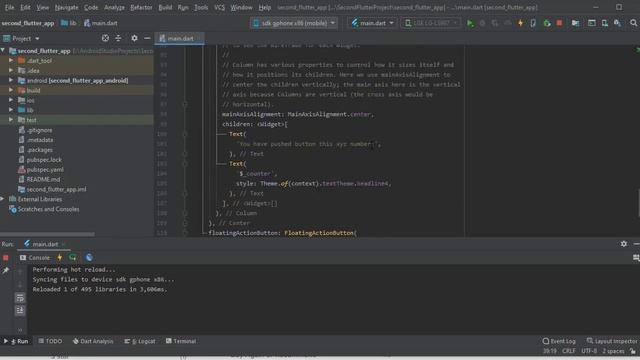Viewport: 640px width, 360px height.
Task: Collapse the second_flutter_app root node
Action: [x=3, y=51]
